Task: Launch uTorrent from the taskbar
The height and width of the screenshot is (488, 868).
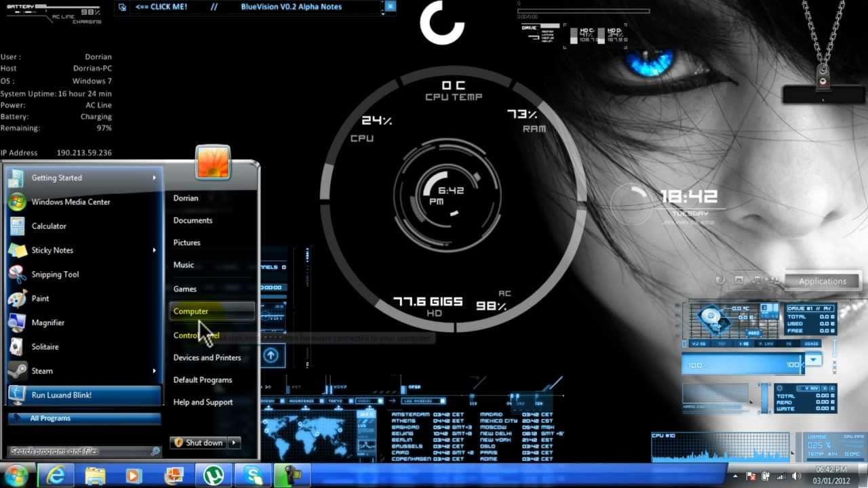Action: [214, 475]
